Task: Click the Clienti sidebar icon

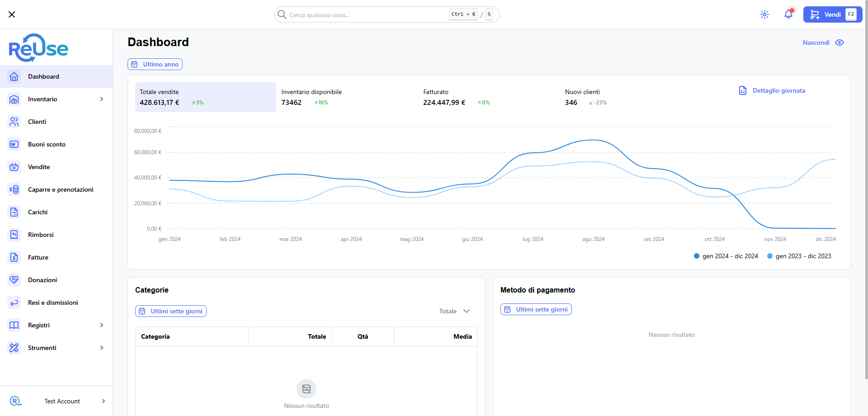Action: pos(14,122)
